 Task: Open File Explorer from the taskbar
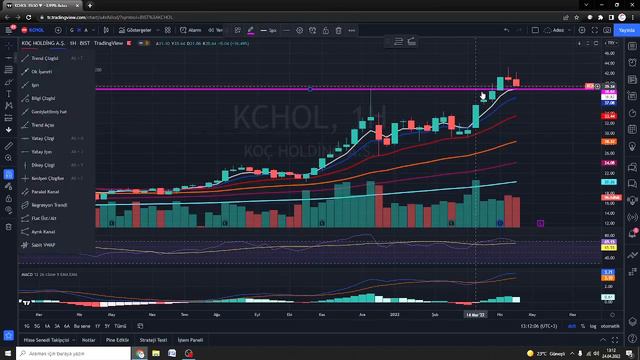[156, 353]
